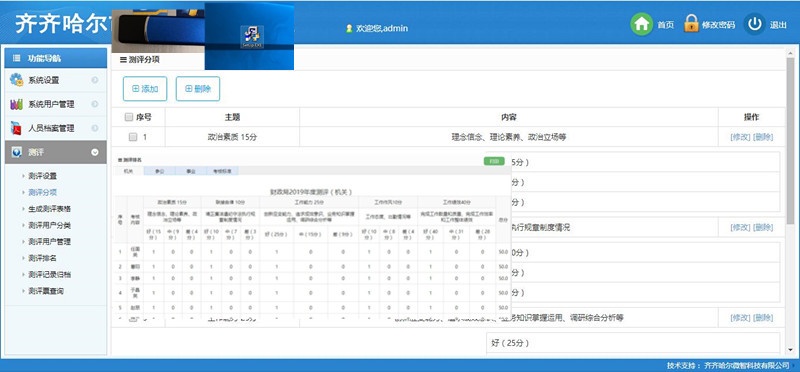Open the 测评排名 sidebar menu item

pos(42,258)
